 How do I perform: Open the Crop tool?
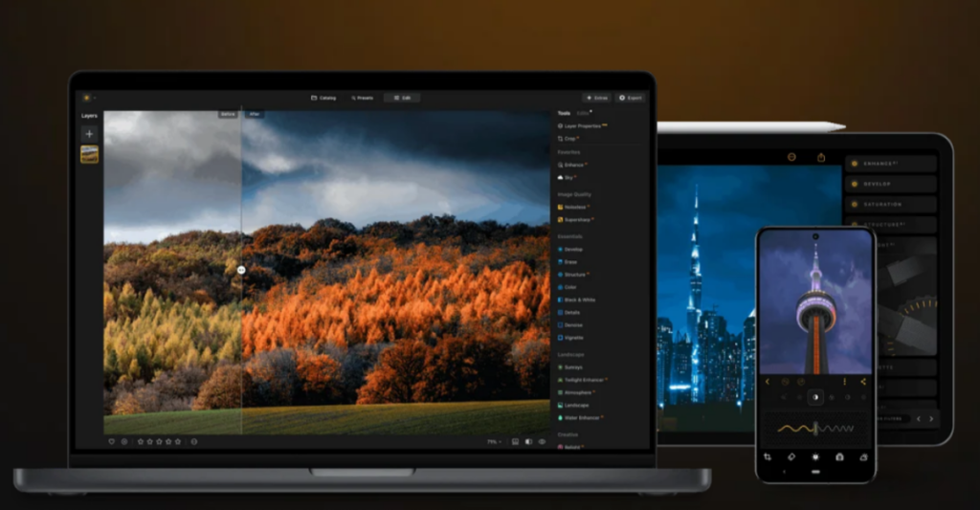pyautogui.click(x=568, y=139)
